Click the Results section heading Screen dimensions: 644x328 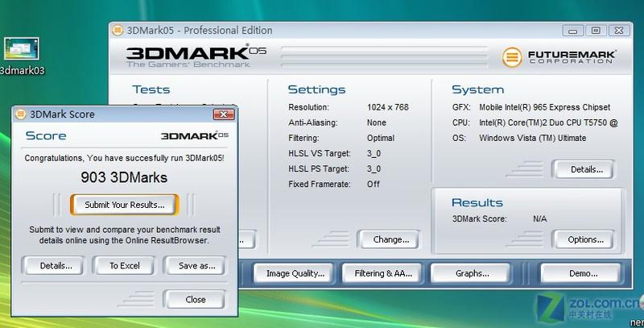point(477,202)
